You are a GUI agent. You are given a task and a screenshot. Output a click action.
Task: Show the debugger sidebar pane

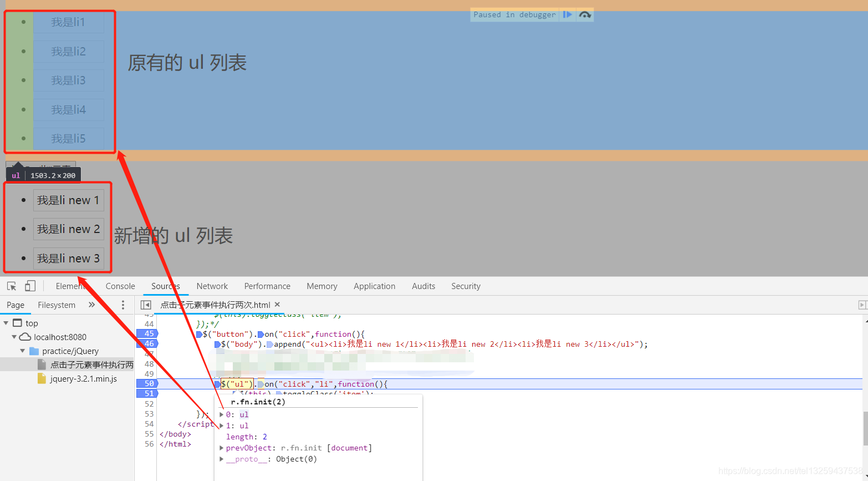(x=862, y=305)
